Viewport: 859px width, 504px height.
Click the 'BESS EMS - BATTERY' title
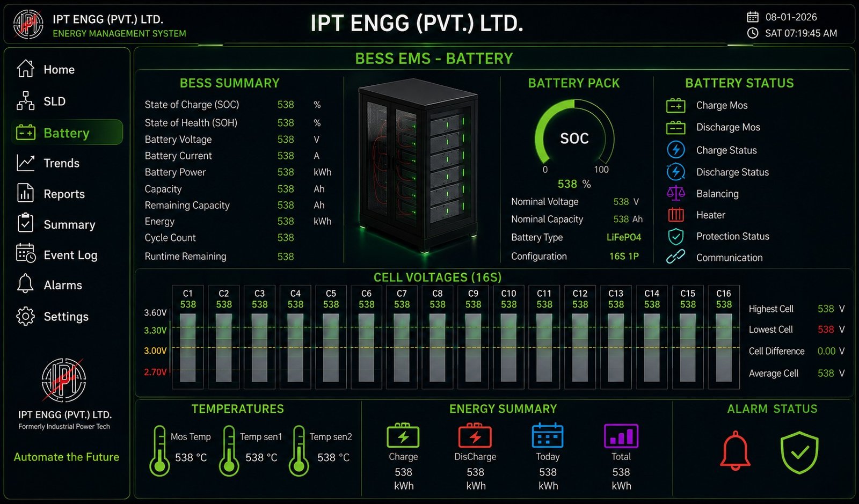pos(434,59)
